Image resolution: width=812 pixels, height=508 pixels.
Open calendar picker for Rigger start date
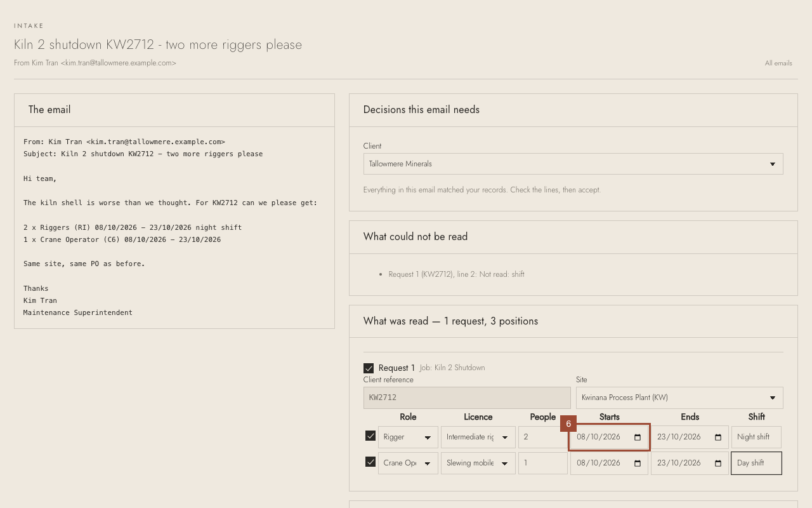(638, 437)
